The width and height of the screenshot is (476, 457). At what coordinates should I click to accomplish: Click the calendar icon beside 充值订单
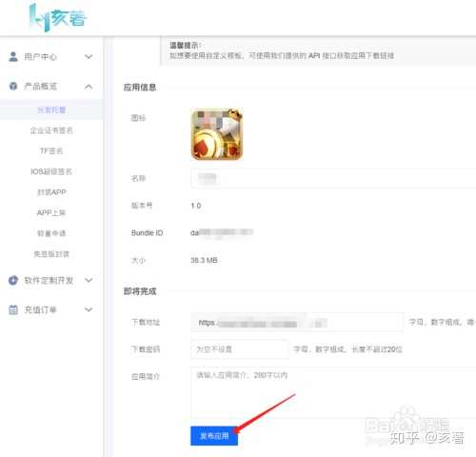13,309
